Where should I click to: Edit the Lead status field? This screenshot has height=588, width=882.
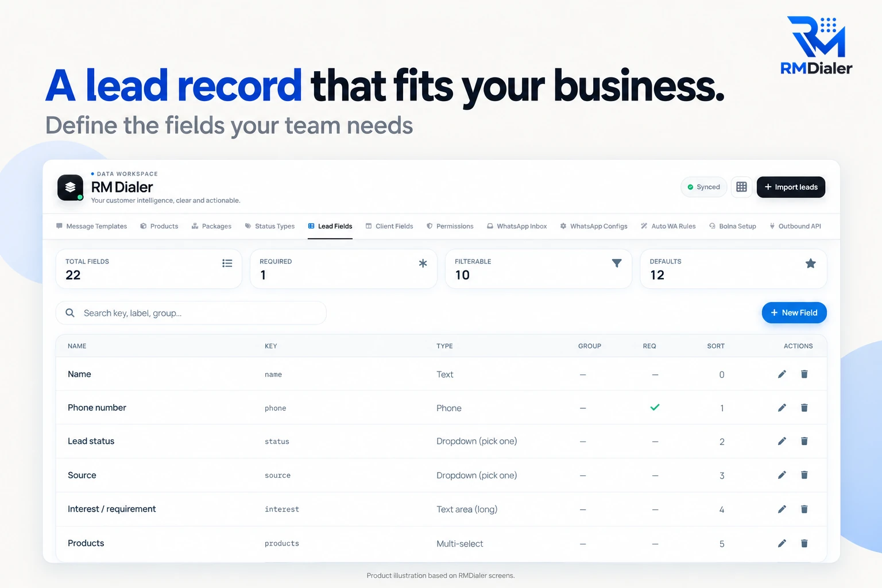[782, 441]
